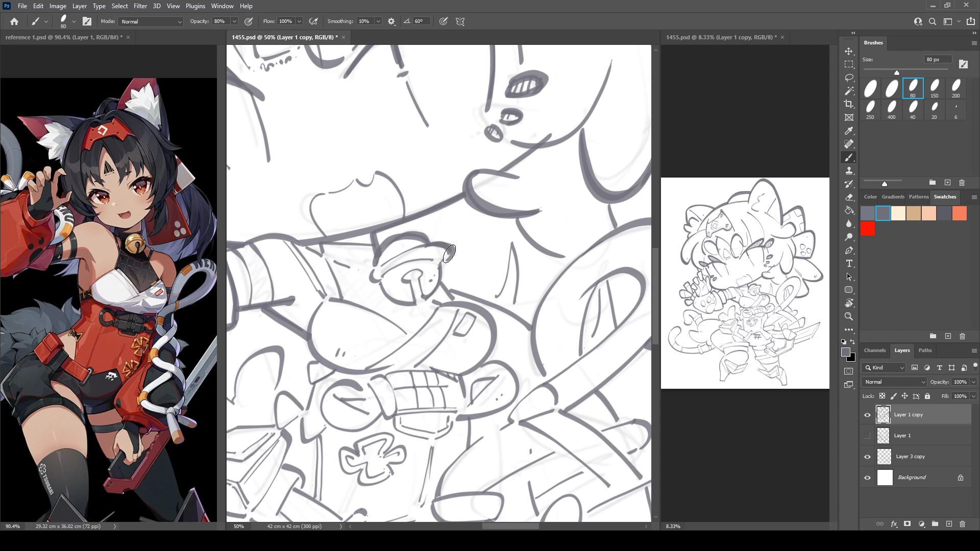Click the Home icon in options bar
The width and height of the screenshot is (980, 551).
click(14, 21)
